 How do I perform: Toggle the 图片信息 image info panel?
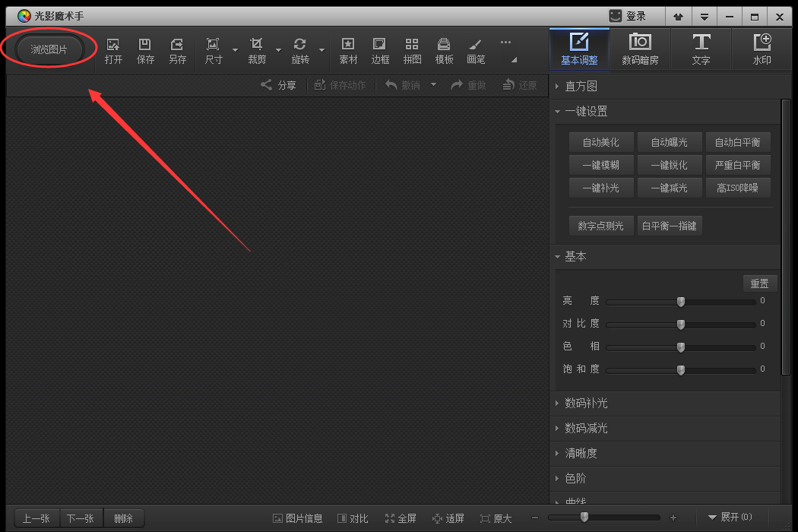[x=297, y=518]
